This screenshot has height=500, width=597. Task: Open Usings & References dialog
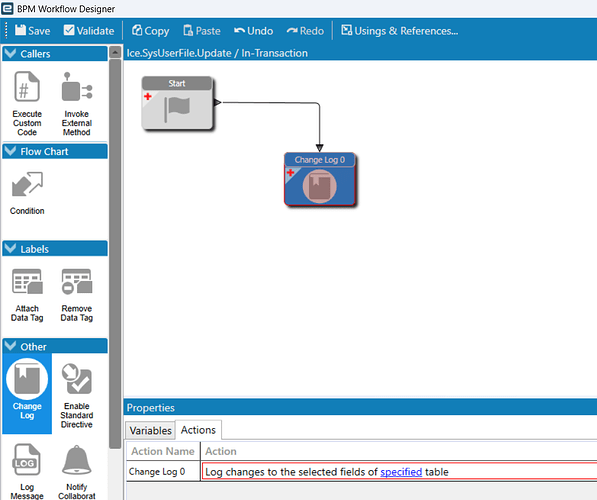[399, 30]
